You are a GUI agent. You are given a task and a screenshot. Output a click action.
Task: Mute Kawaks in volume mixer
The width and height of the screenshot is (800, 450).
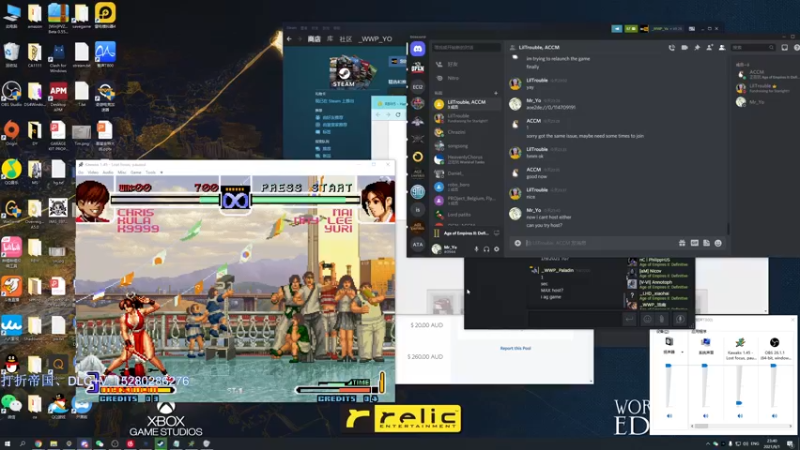coord(740,416)
